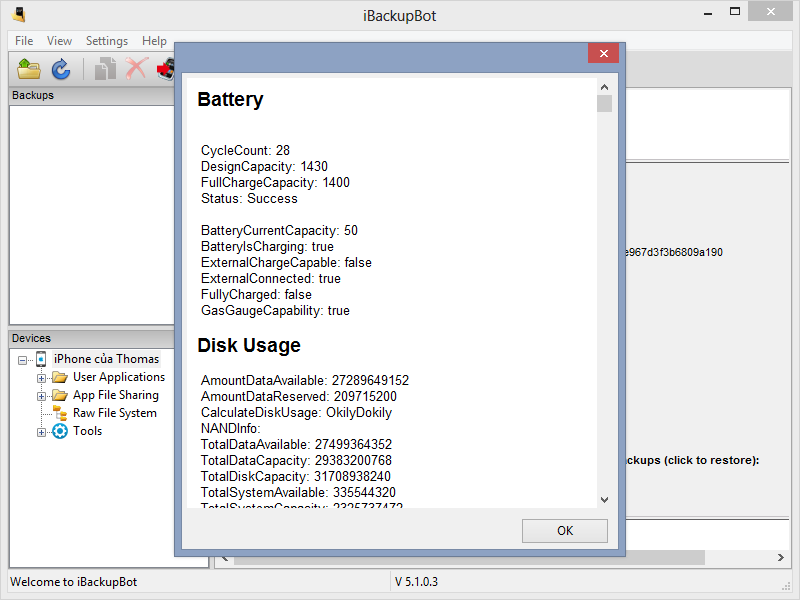Click the Raw File System icon
The width and height of the screenshot is (800, 600).
[60, 413]
